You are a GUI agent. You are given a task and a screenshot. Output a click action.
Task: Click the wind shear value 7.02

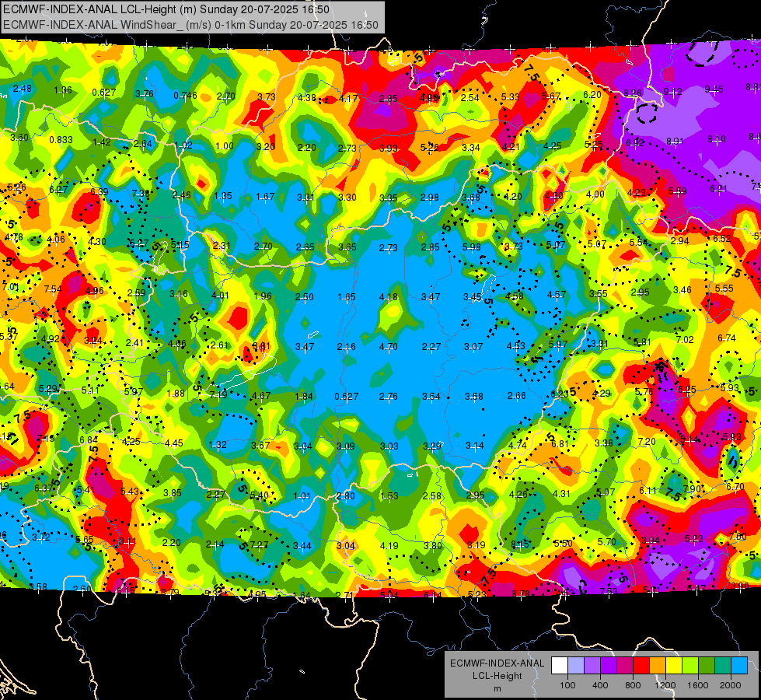click(685, 340)
